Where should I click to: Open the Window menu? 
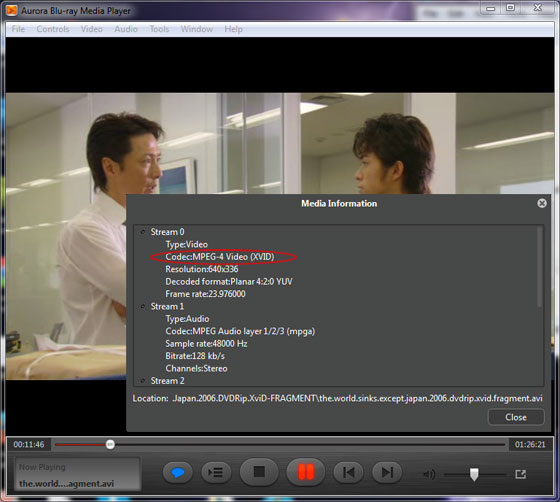pos(197,29)
